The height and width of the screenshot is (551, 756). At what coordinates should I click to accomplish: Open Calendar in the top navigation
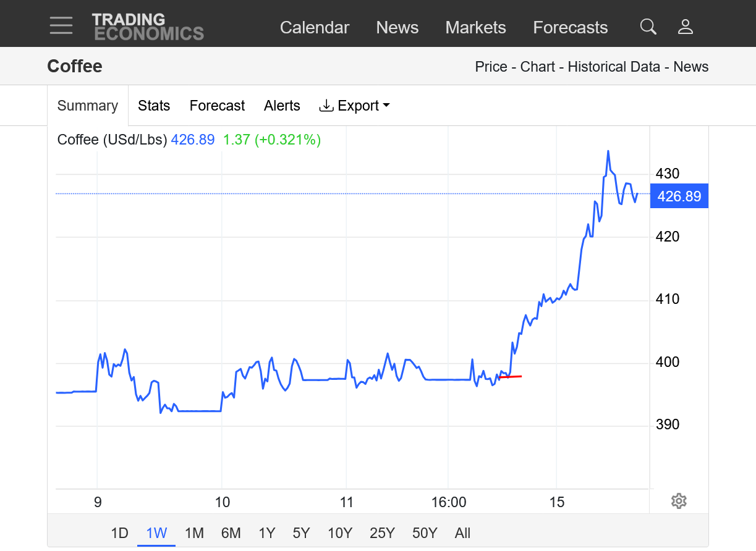(315, 28)
